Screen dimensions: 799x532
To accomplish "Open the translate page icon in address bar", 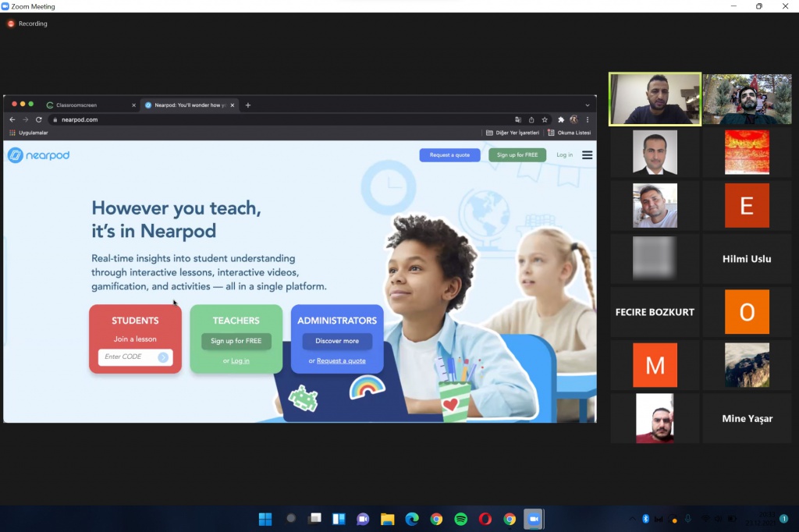I will [518, 120].
